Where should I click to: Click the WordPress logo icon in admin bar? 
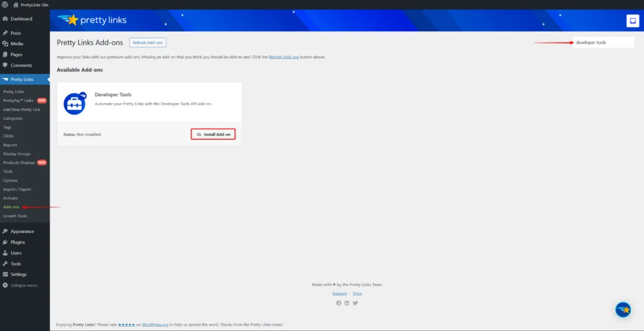(5, 4)
